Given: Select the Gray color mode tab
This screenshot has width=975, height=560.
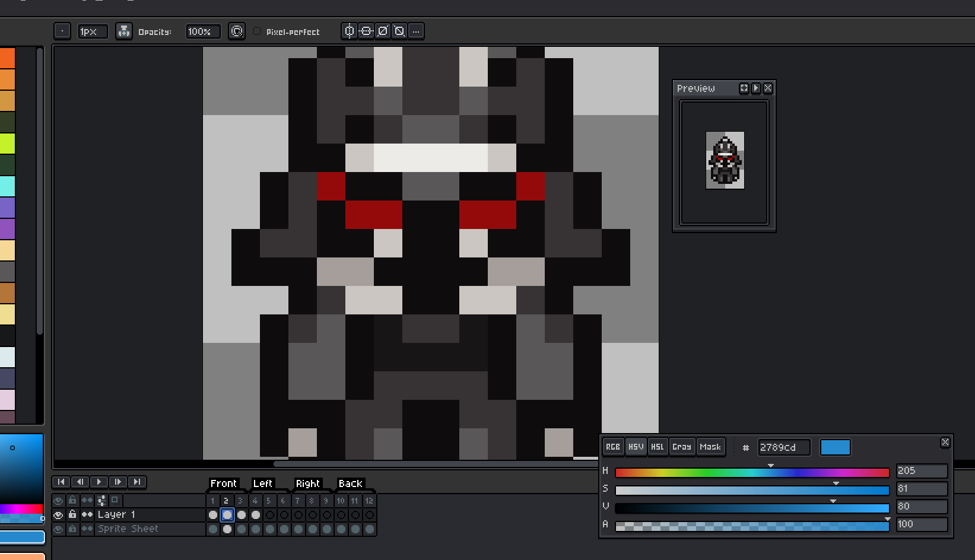Looking at the screenshot, I should click(x=681, y=447).
